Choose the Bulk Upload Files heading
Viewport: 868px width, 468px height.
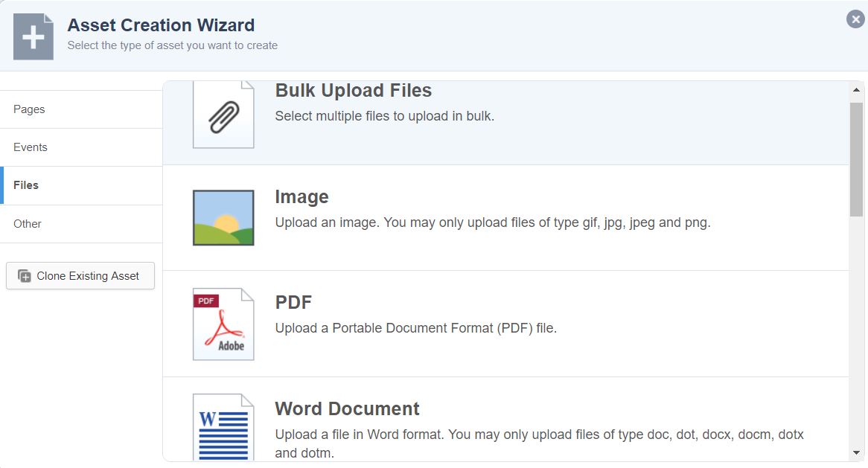[353, 91]
